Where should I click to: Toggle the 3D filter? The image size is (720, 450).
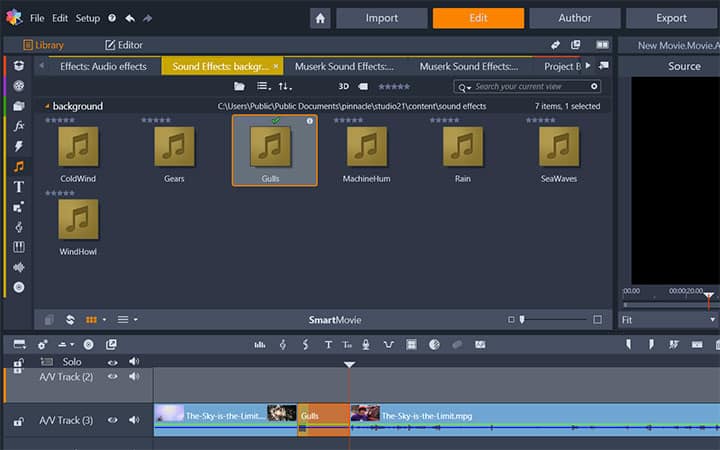[343, 86]
